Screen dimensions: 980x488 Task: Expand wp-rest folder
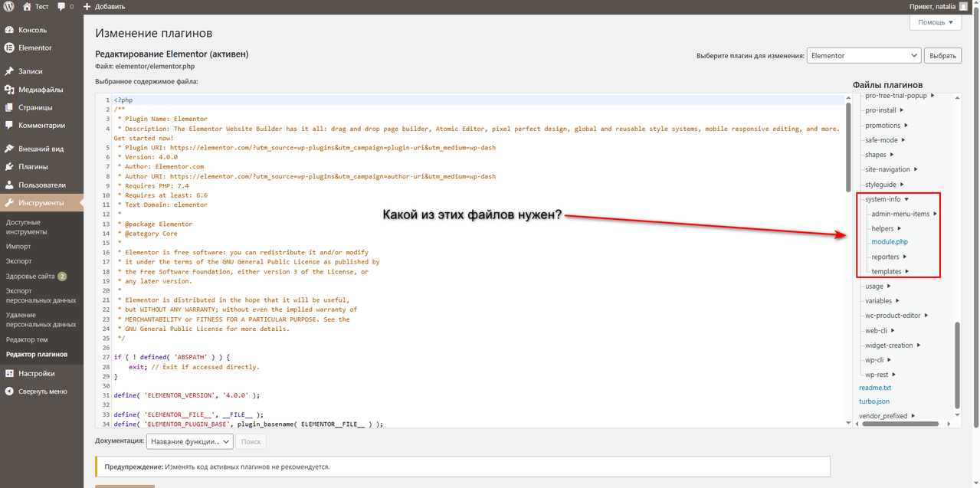tap(880, 375)
